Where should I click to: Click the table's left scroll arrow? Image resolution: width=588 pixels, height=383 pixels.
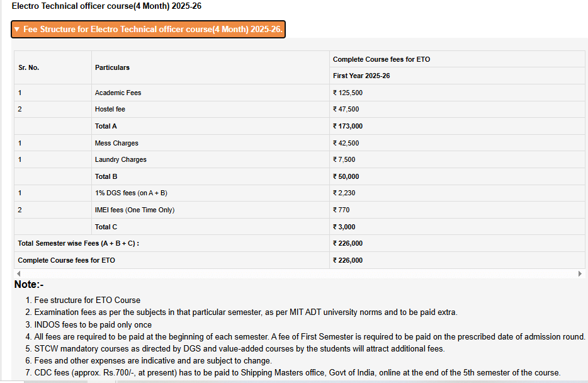[18, 274]
